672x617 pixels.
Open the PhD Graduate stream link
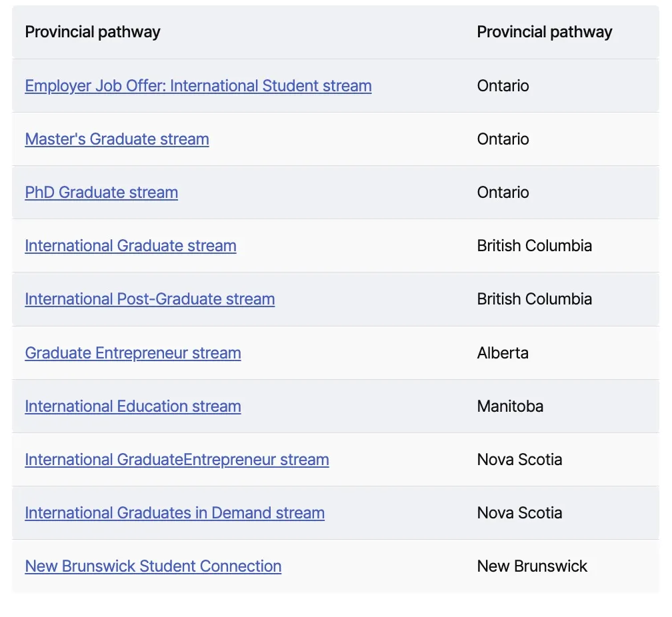click(x=101, y=193)
